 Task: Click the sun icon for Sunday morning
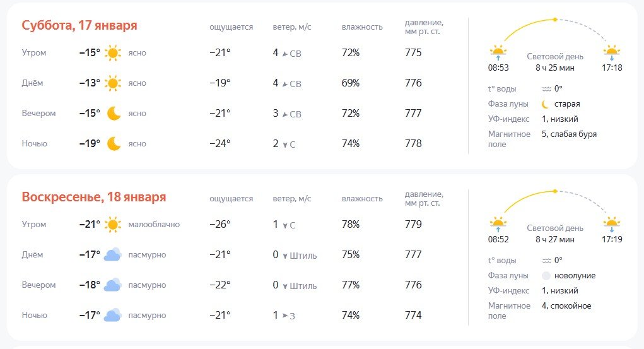click(113, 225)
